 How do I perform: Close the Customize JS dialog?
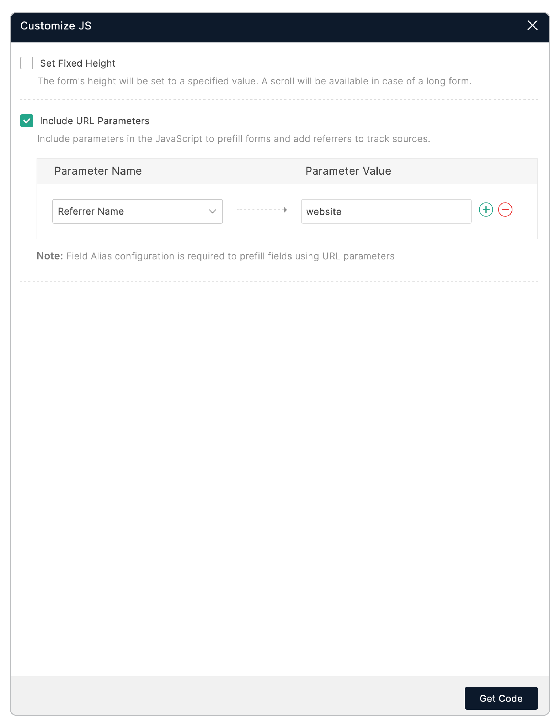532,25
